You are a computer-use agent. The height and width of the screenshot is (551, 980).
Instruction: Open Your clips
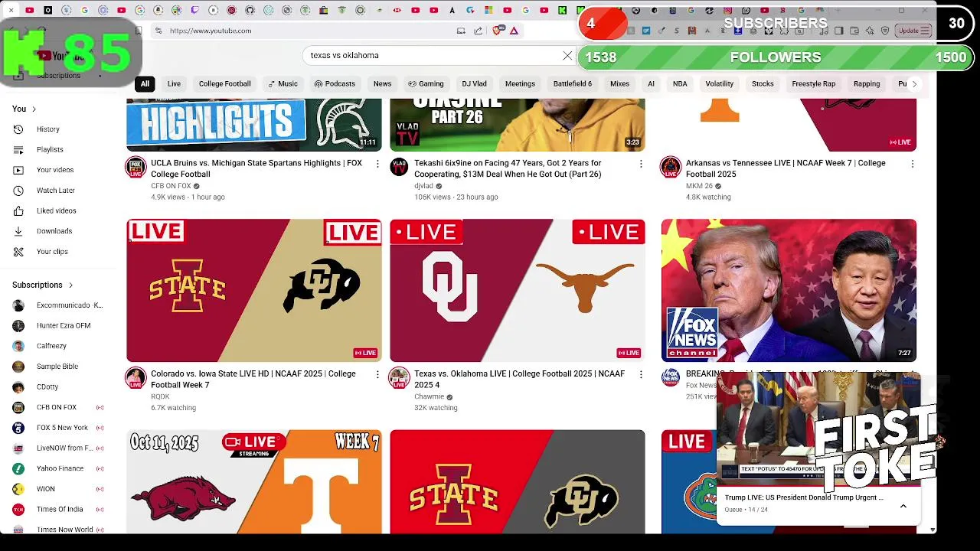[x=52, y=251]
